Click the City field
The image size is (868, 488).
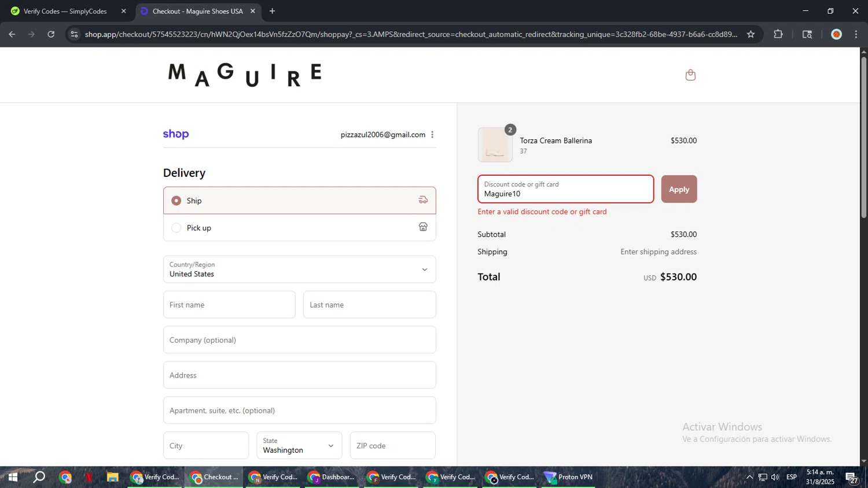205,445
